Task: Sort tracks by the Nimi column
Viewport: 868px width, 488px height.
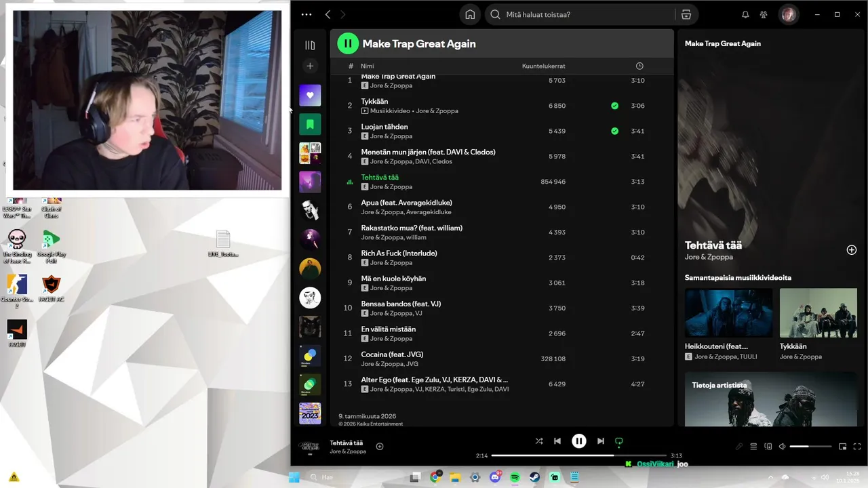Action: coord(367,66)
